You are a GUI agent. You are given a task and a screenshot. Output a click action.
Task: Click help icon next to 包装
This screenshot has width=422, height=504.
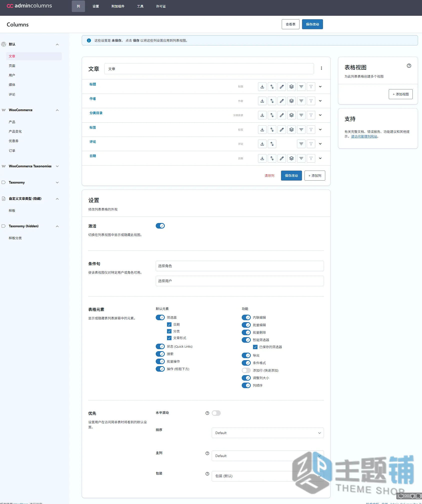point(207,474)
